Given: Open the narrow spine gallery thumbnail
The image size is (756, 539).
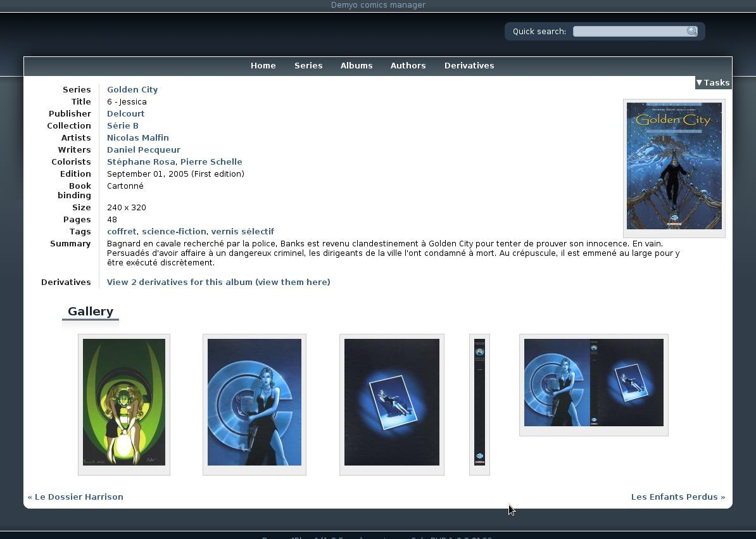Looking at the screenshot, I should click(x=480, y=402).
